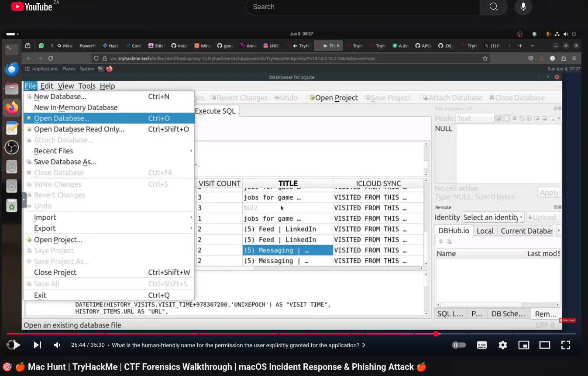Click the YouTube search magnifier button
This screenshot has height=376, width=588.
(x=493, y=7)
